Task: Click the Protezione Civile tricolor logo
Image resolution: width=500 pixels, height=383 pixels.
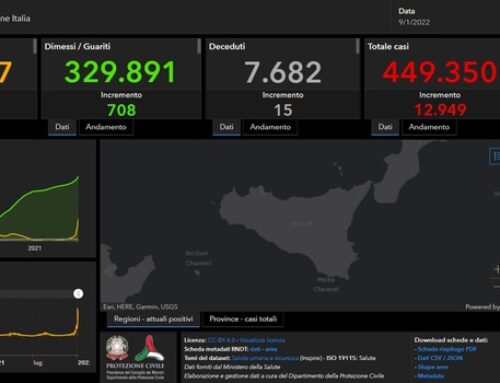Action: pyautogui.click(x=150, y=348)
